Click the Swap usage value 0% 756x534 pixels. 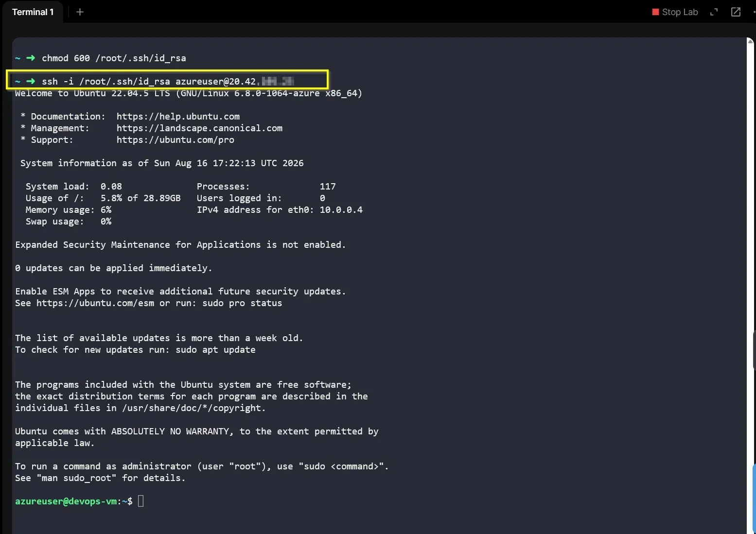(x=106, y=222)
